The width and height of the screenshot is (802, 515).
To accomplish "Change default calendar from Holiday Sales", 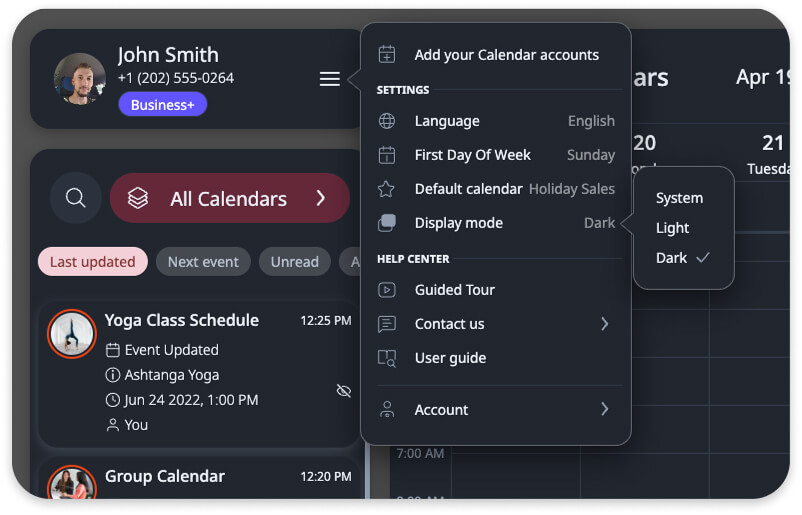I will (x=572, y=189).
